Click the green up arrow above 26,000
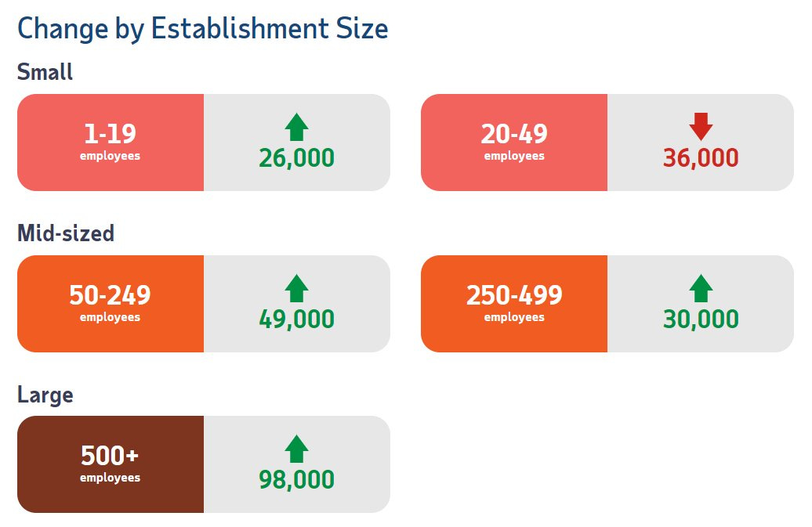This screenshot has width=812, height=527. 296,127
